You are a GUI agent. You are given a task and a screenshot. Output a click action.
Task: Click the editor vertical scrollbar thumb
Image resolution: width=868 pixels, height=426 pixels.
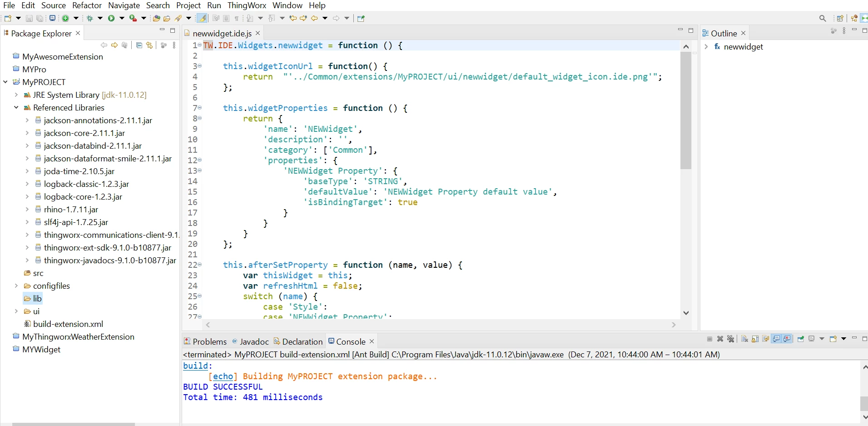pyautogui.click(x=686, y=110)
